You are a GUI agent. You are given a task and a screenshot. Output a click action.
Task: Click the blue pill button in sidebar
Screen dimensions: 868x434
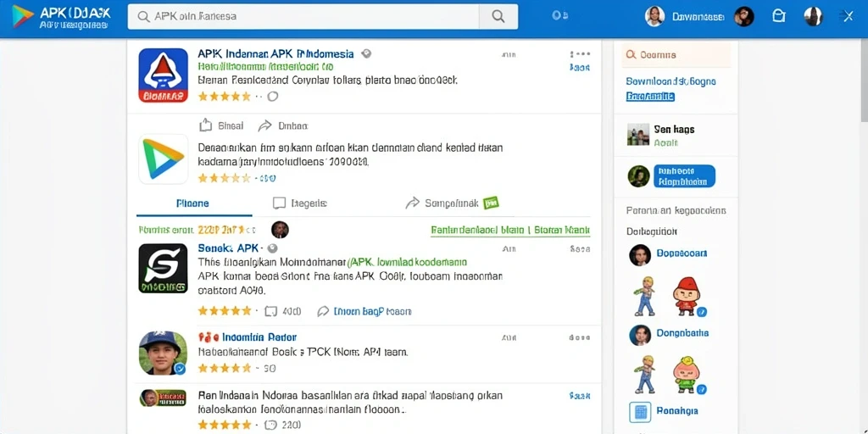pyautogui.click(x=684, y=176)
